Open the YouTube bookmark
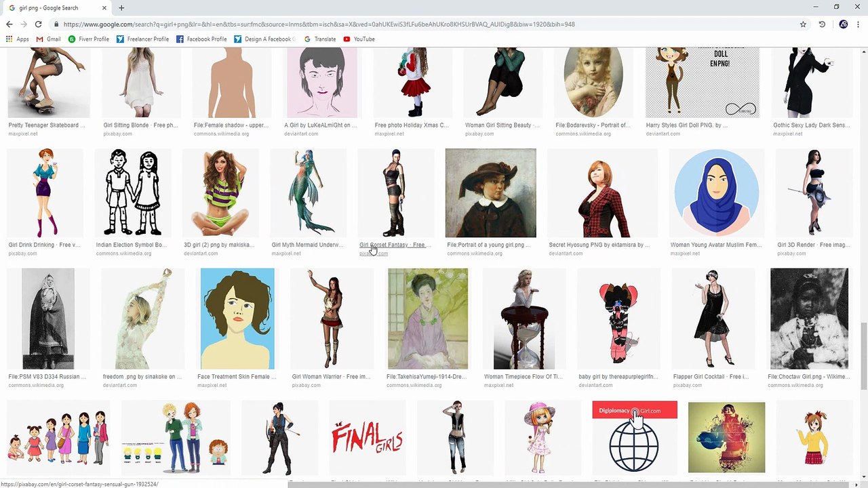 point(359,39)
